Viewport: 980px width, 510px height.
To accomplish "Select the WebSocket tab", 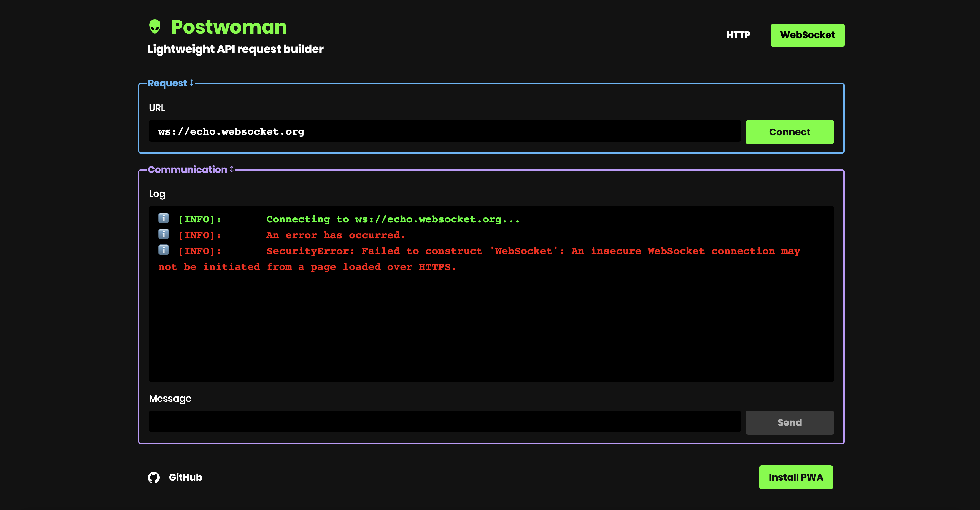I will pos(807,35).
